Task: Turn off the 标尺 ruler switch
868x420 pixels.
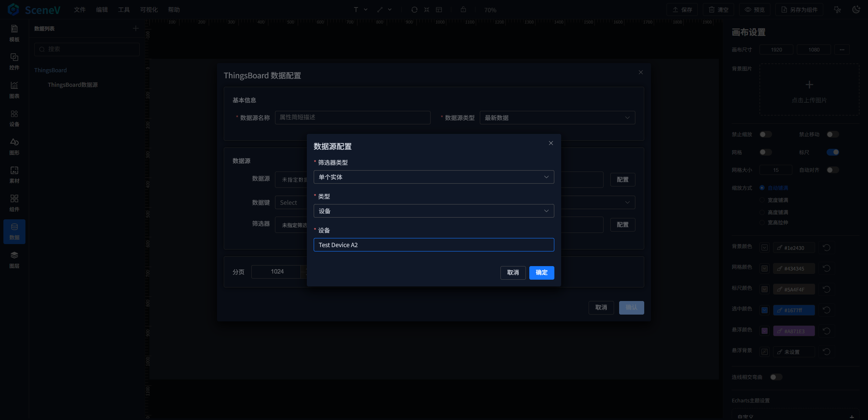Action: tap(833, 152)
